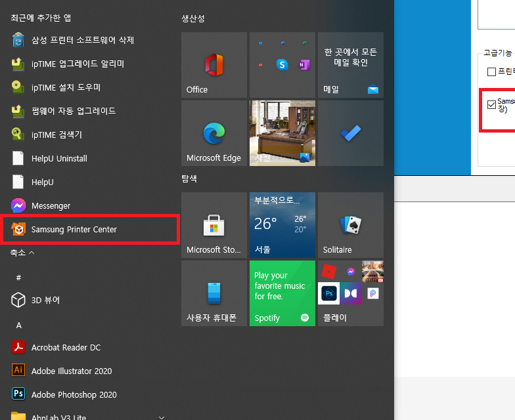Collapse recently added list with 축소
This screenshot has height=420, width=515.
click(22, 253)
